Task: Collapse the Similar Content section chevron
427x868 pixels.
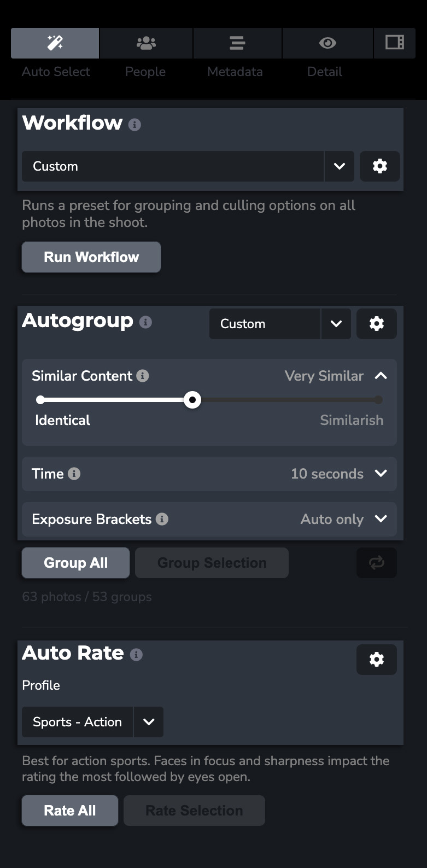Action: point(382,376)
